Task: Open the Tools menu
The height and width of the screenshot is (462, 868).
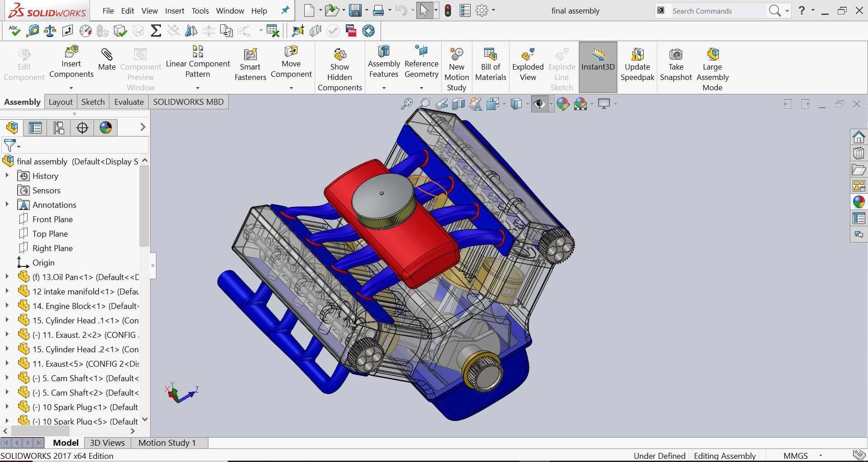Action: tap(200, 11)
